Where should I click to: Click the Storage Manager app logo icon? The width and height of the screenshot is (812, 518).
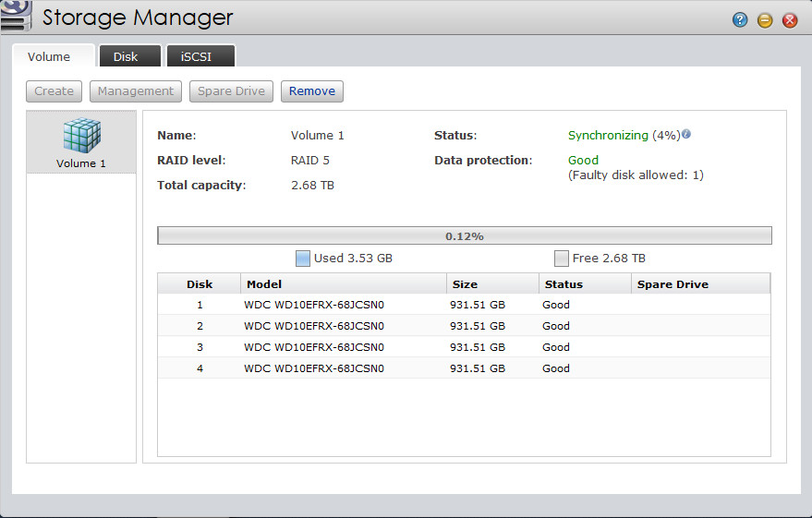pos(17,18)
